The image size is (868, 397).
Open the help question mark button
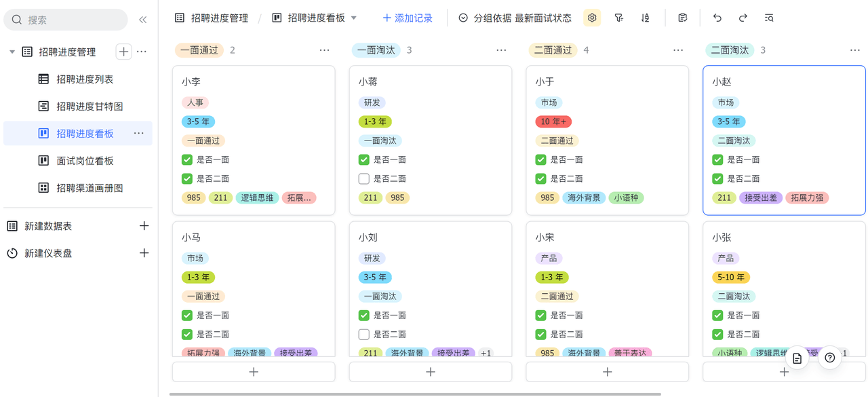[830, 358]
